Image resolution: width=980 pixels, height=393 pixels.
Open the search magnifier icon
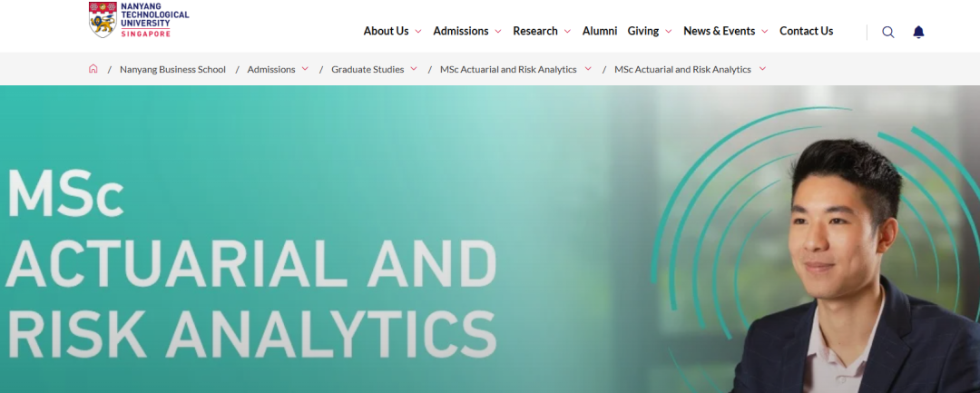(888, 32)
